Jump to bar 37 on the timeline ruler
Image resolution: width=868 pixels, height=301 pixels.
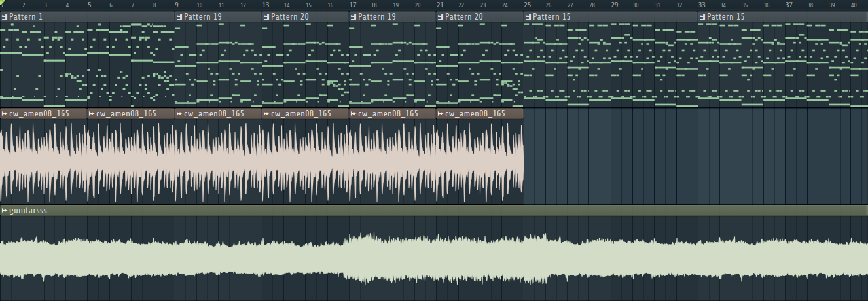789,5
